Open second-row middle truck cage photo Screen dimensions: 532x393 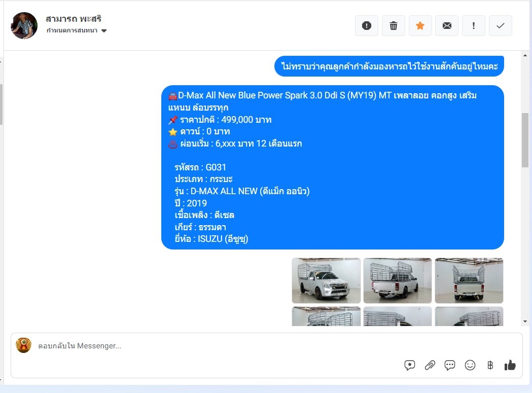(398, 316)
